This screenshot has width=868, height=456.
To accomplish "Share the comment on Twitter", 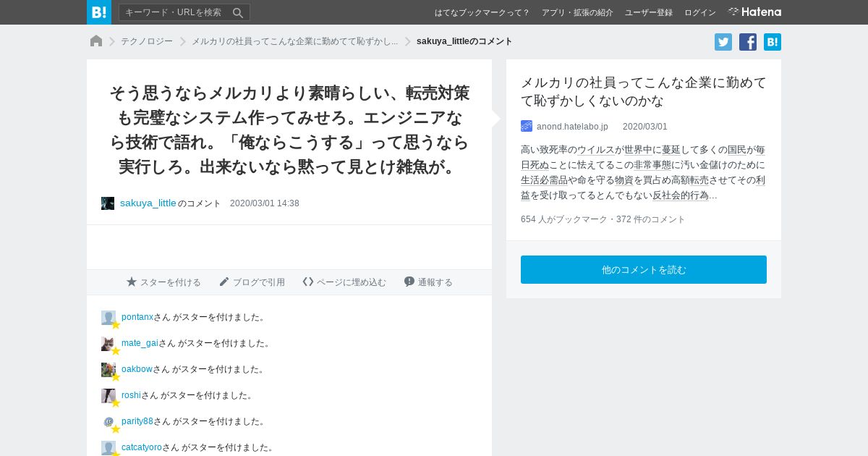I will coord(723,42).
